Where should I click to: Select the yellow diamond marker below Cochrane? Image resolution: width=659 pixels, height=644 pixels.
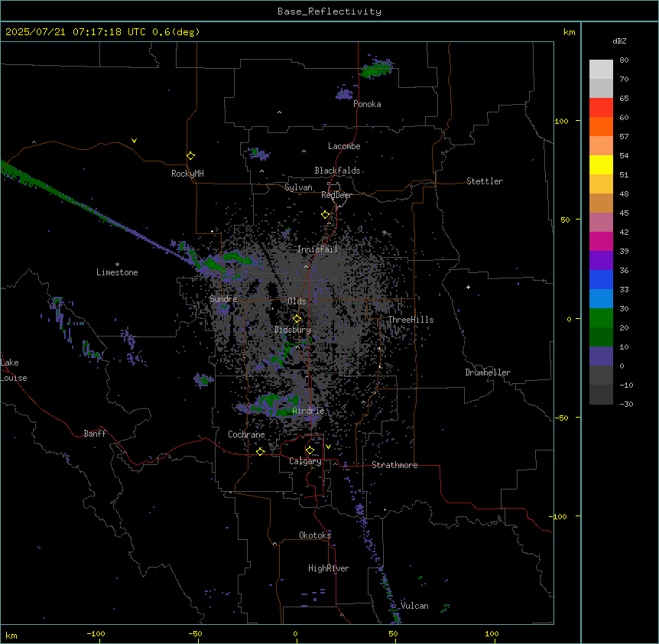261,451
